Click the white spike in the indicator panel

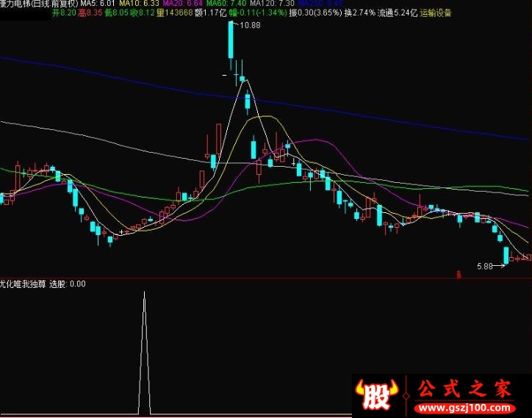(144, 353)
